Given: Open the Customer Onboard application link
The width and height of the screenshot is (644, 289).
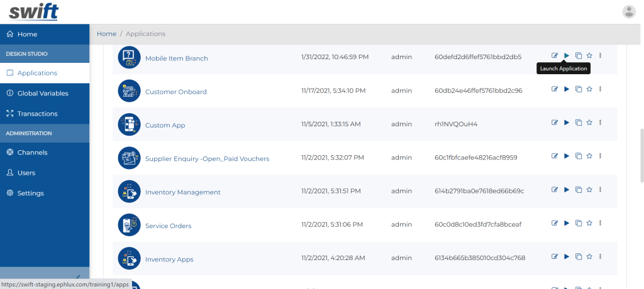Looking at the screenshot, I should coord(176,92).
